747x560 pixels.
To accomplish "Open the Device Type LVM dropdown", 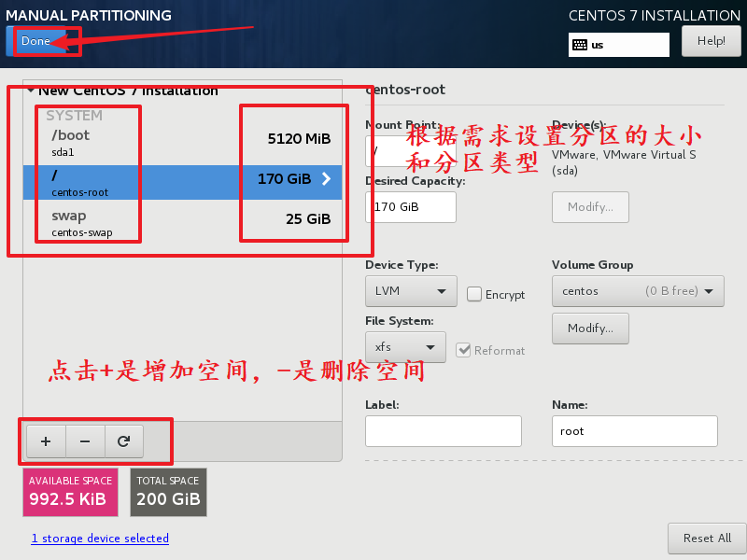I will pyautogui.click(x=411, y=291).
